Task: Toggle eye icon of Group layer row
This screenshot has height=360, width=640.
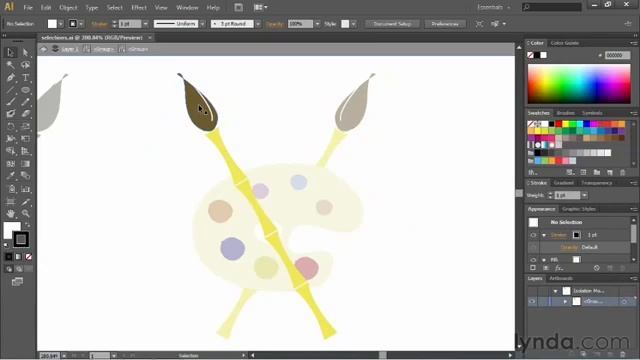Action: point(532,302)
